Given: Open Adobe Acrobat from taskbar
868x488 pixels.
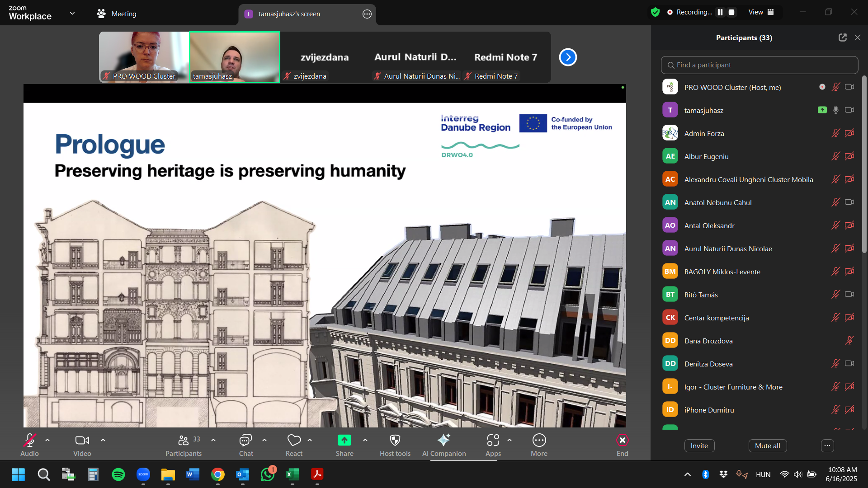Looking at the screenshot, I should tap(317, 474).
